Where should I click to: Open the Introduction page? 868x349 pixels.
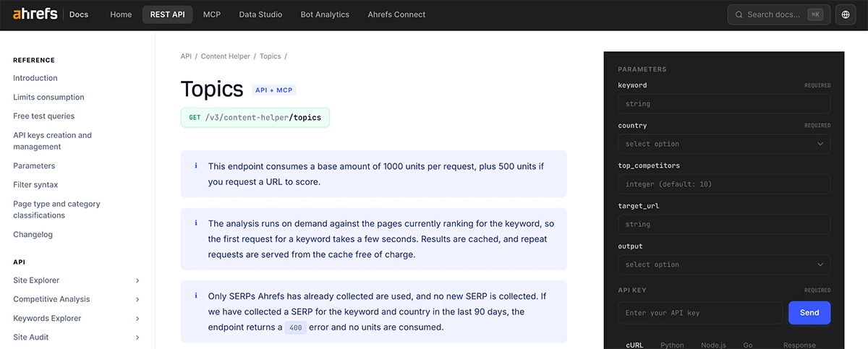[35, 78]
